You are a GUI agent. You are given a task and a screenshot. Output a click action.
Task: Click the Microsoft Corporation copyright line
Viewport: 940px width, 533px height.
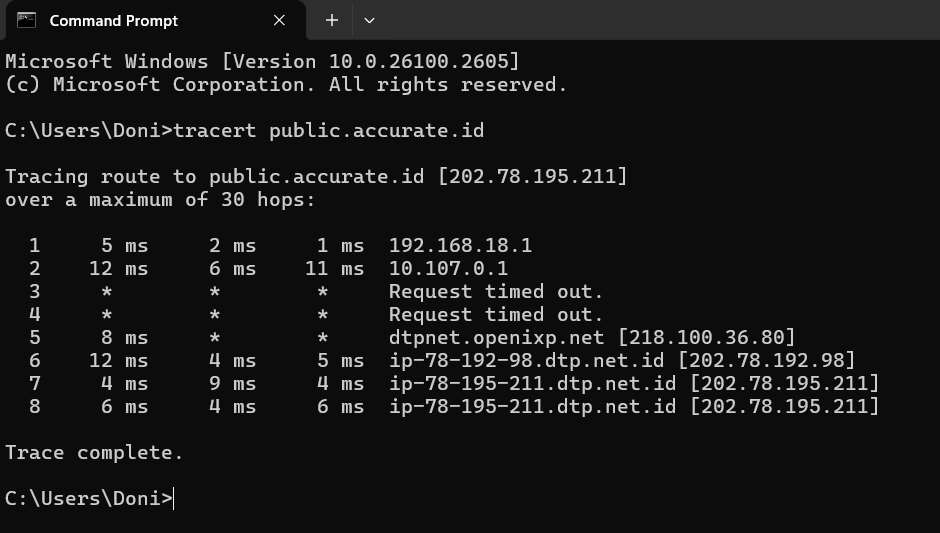coord(286,84)
